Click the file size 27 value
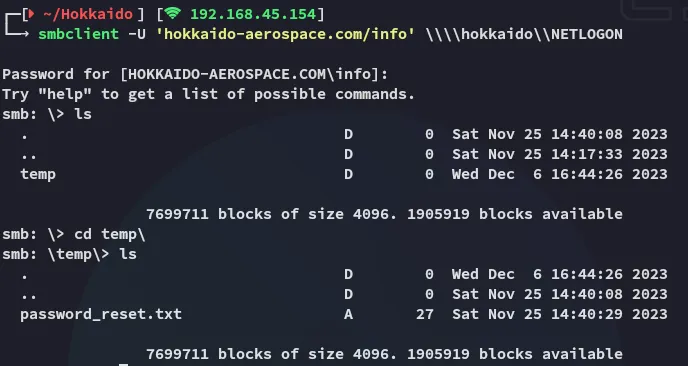This screenshot has width=688, height=366. (425, 314)
